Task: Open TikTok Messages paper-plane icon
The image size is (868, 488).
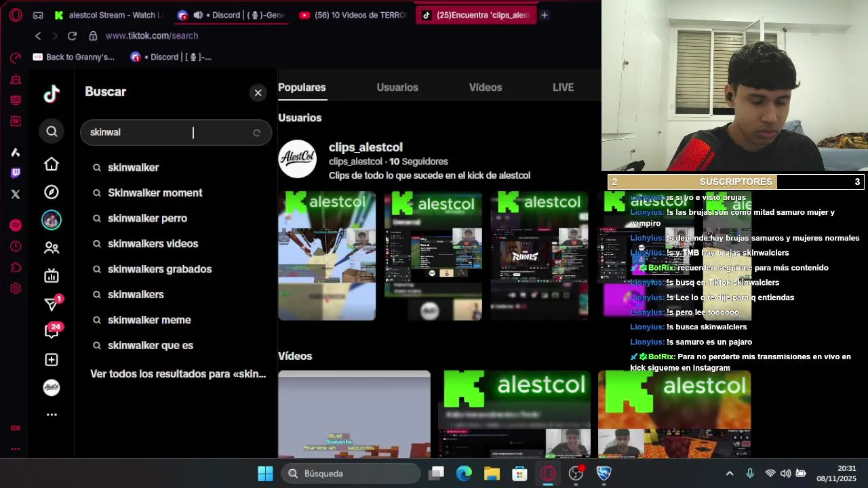Action: pyautogui.click(x=52, y=304)
